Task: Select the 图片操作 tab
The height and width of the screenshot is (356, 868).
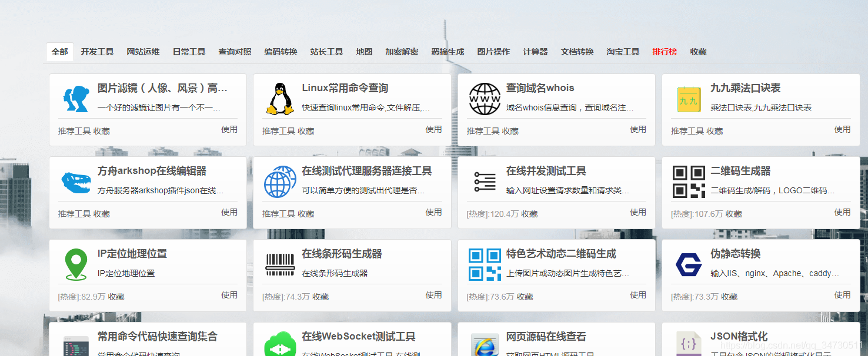Action: click(494, 52)
